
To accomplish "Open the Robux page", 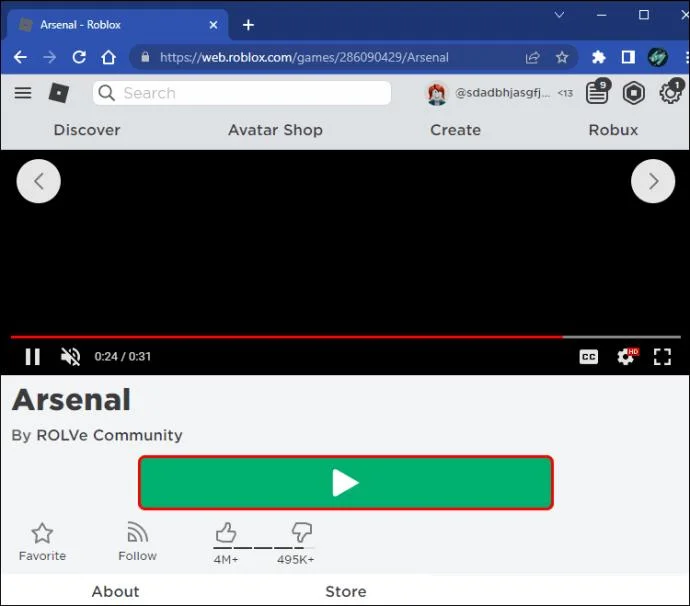I will tap(613, 130).
